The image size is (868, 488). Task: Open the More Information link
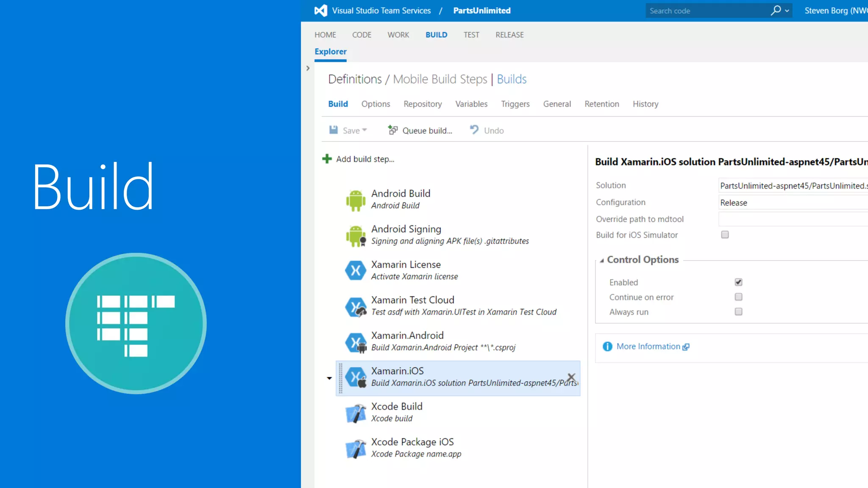click(x=648, y=347)
